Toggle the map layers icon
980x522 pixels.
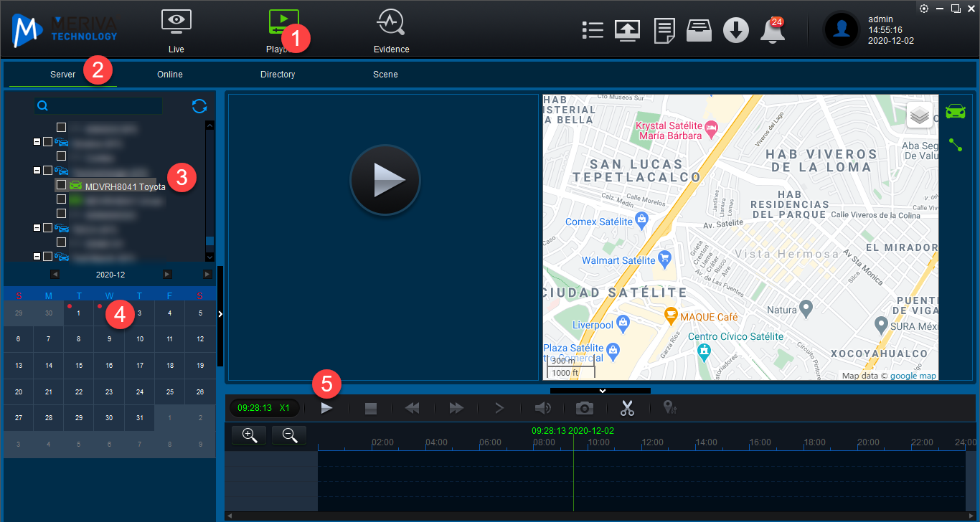[x=920, y=115]
